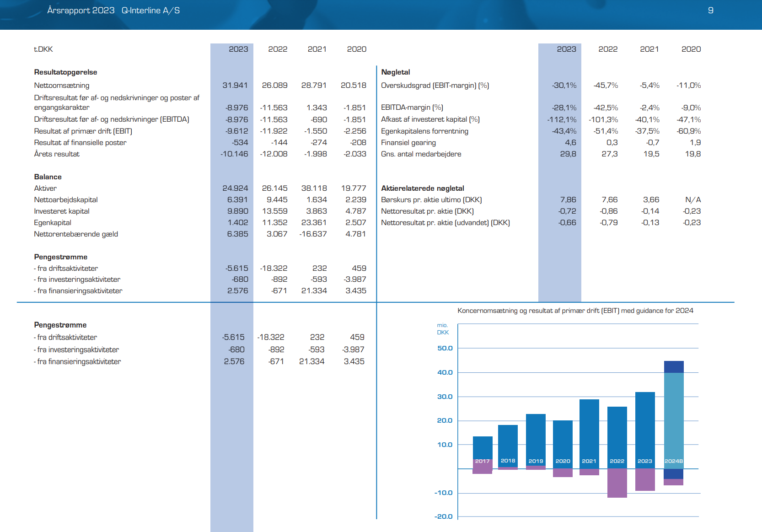Select 'Gns. antal medarbejdere' row label

(x=421, y=154)
